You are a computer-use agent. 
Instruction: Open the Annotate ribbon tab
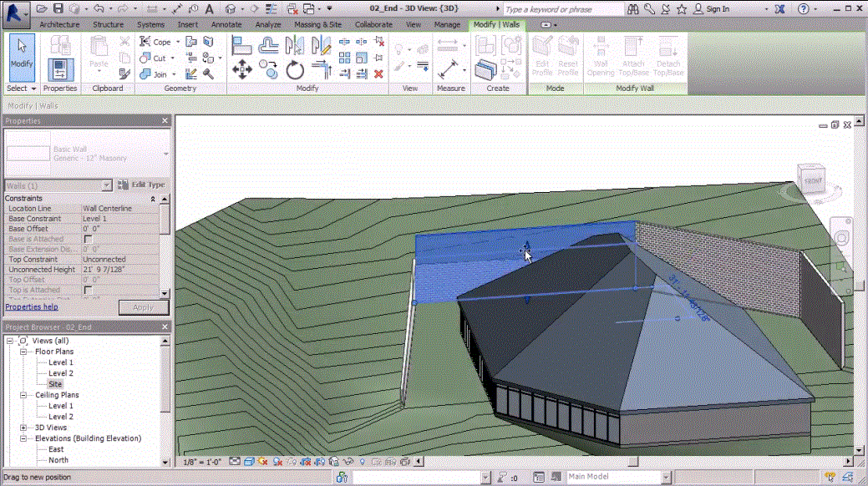point(226,24)
